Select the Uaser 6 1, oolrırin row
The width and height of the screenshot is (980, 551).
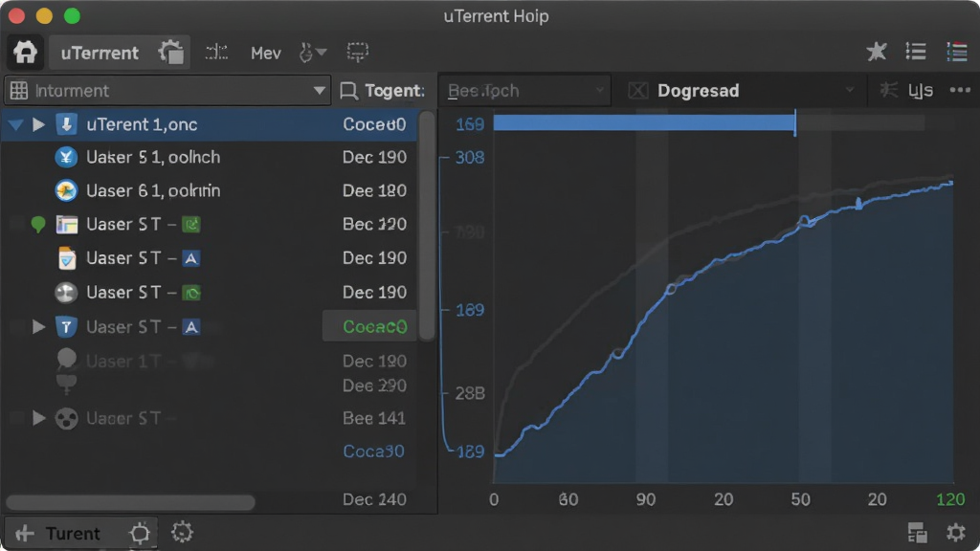pos(209,190)
